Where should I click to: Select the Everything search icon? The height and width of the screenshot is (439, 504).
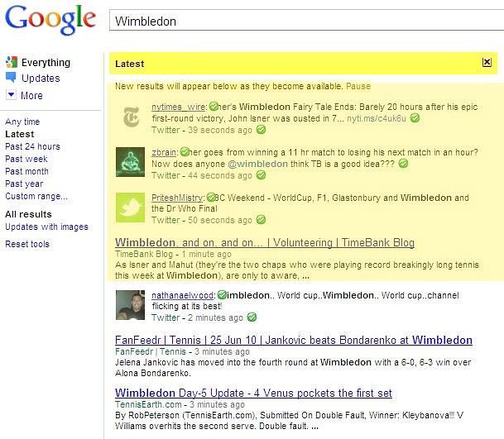12,62
